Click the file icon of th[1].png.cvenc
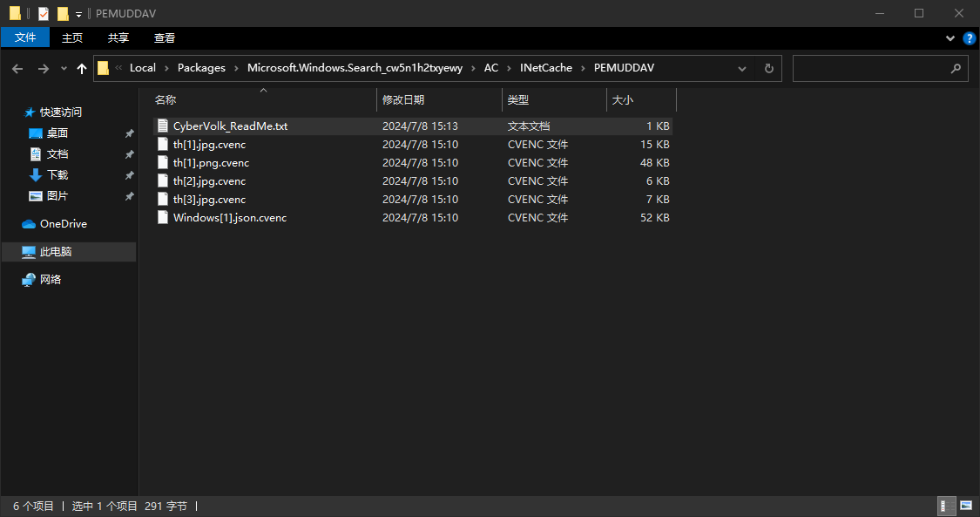This screenshot has width=980, height=517. click(x=163, y=162)
